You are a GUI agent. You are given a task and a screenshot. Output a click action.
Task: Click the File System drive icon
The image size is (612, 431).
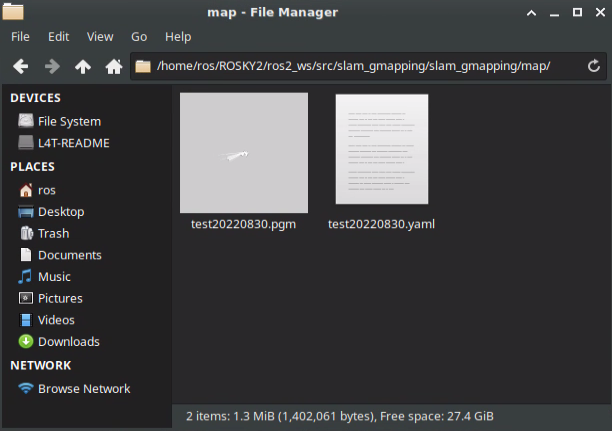pyautogui.click(x=26, y=121)
